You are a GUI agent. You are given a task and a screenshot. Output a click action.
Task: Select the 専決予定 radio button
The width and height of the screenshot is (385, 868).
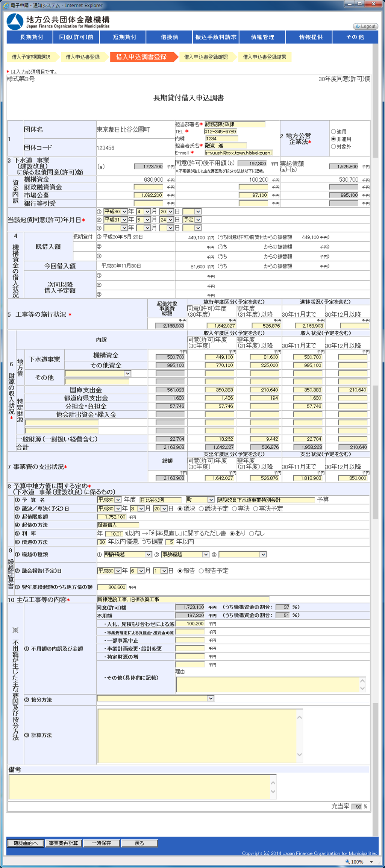(255, 508)
